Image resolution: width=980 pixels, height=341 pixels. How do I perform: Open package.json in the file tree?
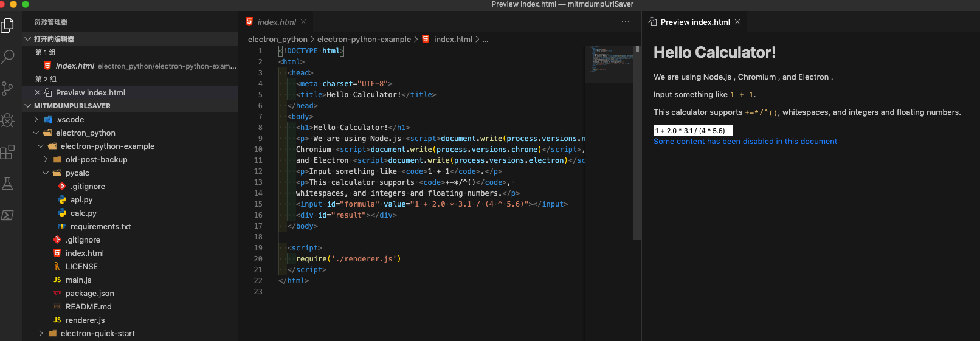tap(89, 293)
